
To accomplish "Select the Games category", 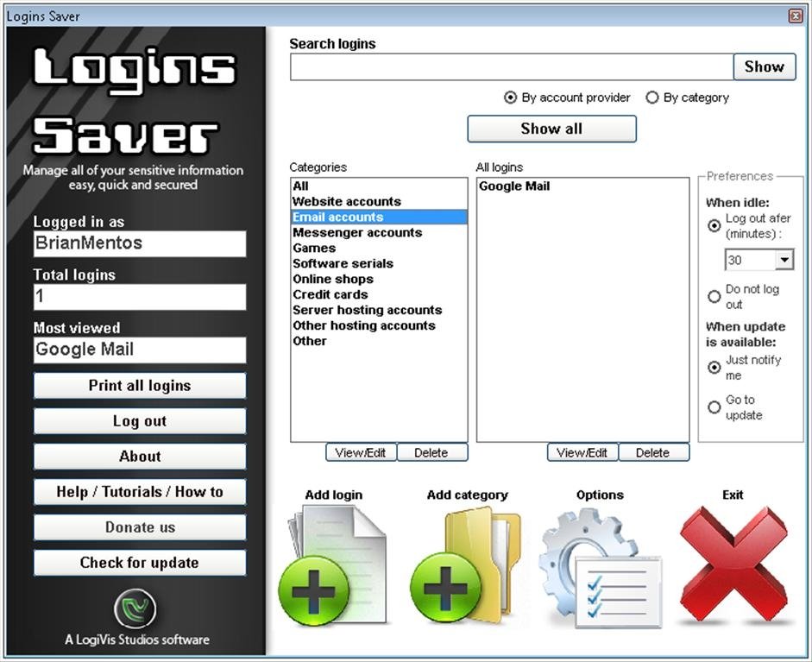I will tap(379, 248).
